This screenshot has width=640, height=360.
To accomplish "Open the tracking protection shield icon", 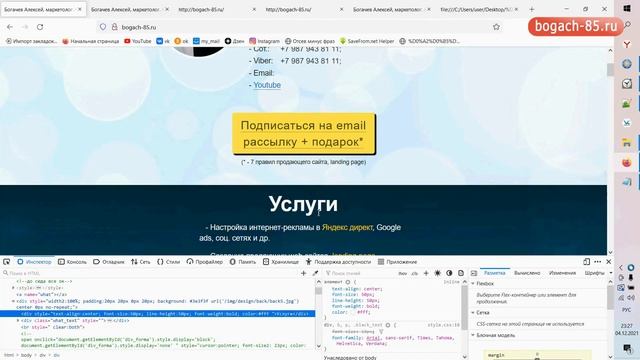I will click(x=103, y=27).
